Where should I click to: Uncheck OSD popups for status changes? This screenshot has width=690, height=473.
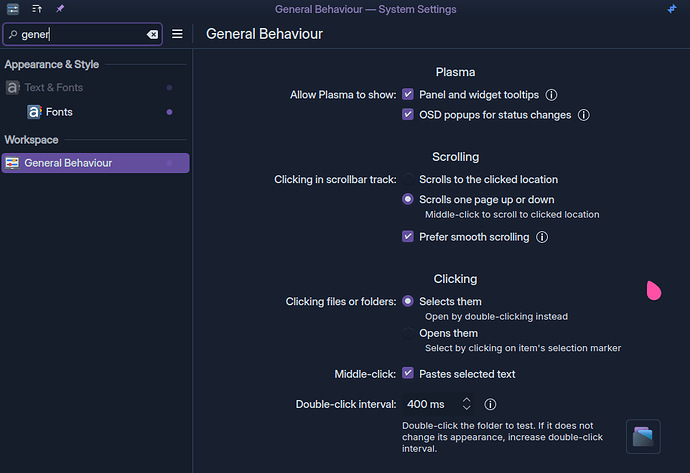[408, 115]
